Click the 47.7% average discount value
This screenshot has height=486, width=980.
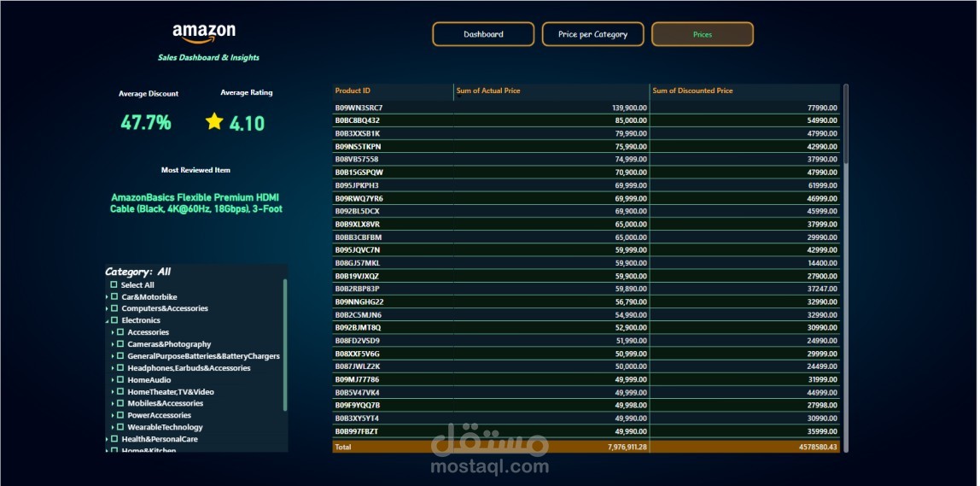[x=146, y=123]
